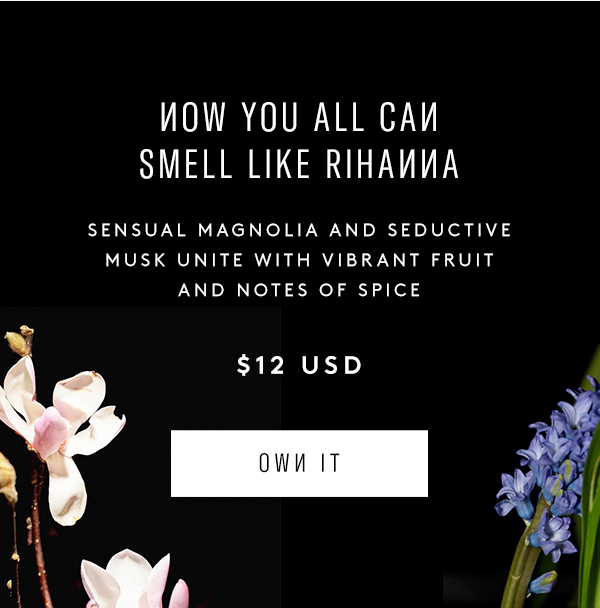Click the 'SMELL LIKE RIHANNA' headline line
This screenshot has width=600, height=608.
point(299,164)
